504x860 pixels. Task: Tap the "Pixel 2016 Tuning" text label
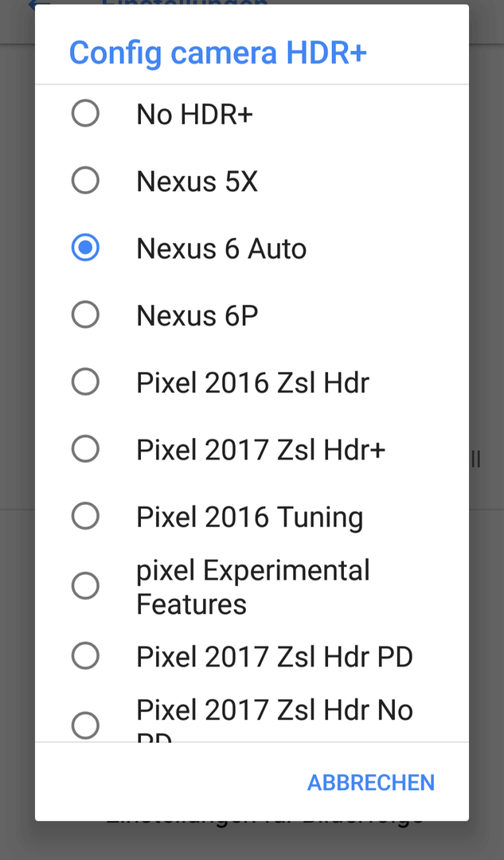(249, 518)
